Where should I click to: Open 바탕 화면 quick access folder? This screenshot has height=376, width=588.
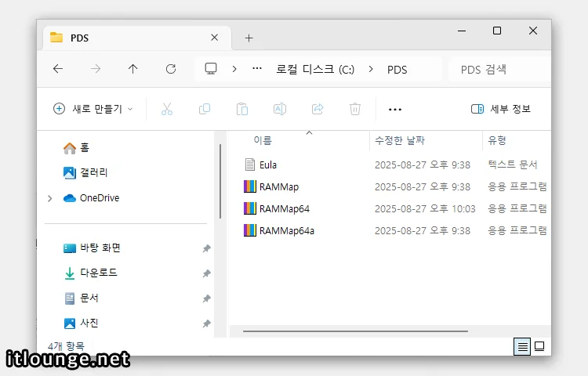tap(92, 248)
